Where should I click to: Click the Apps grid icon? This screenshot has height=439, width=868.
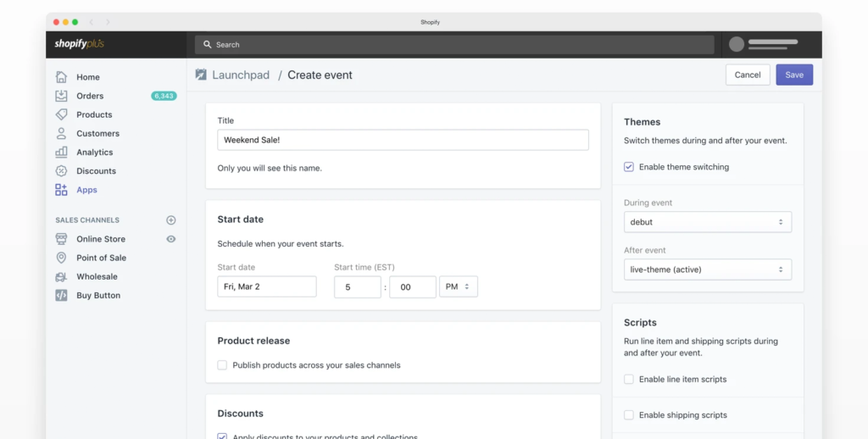tap(61, 190)
